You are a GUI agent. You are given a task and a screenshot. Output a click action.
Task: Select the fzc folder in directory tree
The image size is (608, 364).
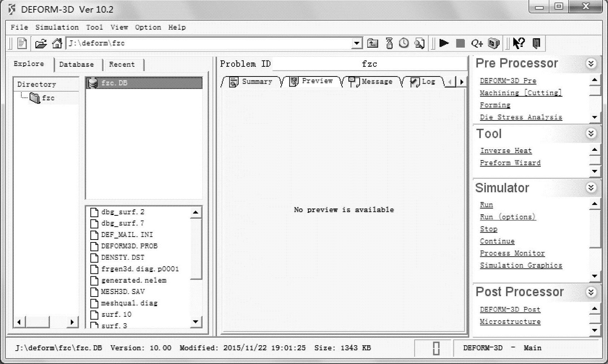click(48, 98)
